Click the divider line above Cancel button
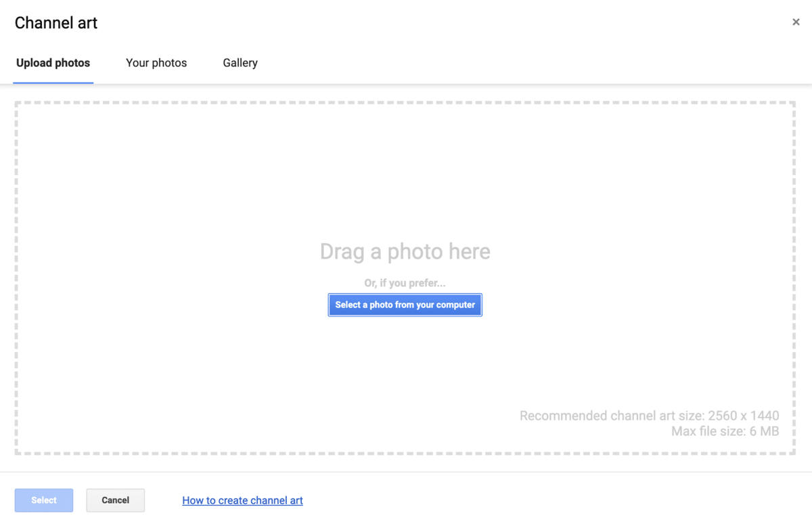This screenshot has height=526, width=812. [406, 472]
